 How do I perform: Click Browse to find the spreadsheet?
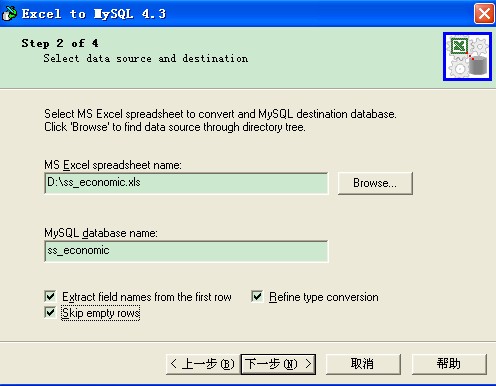click(375, 183)
